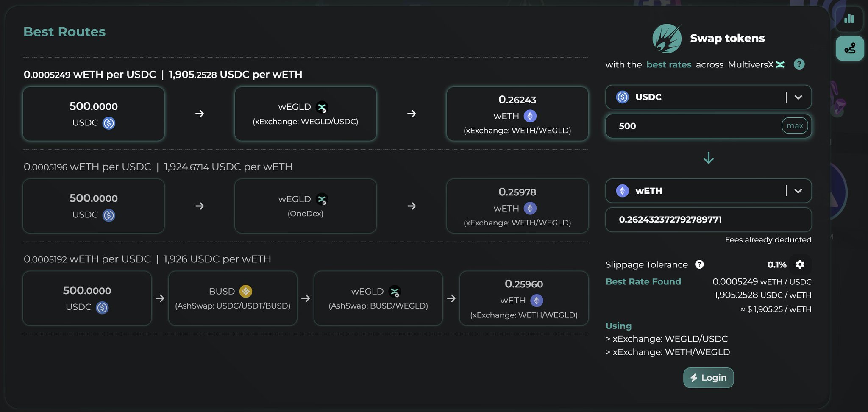
Task: Click wEGLD icon in AshSwap BUSD/WEGLD step
Action: point(395,292)
